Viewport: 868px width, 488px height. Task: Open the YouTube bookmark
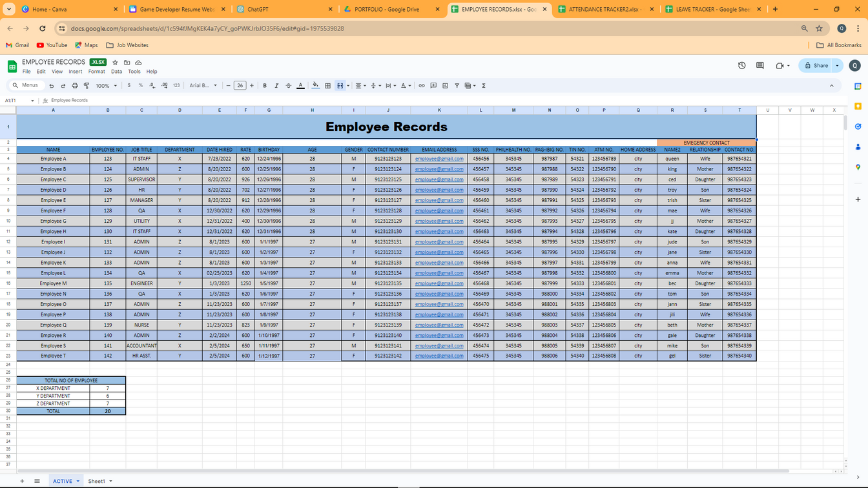[x=52, y=45]
